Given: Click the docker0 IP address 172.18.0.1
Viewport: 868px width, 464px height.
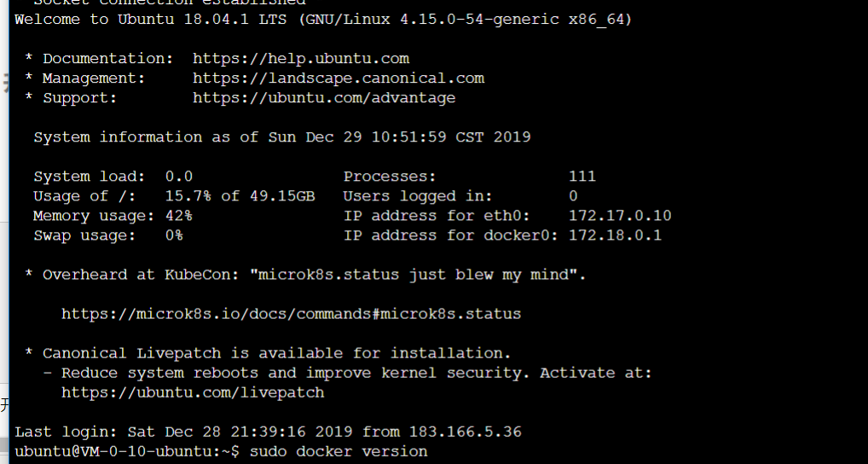Looking at the screenshot, I should point(615,235).
